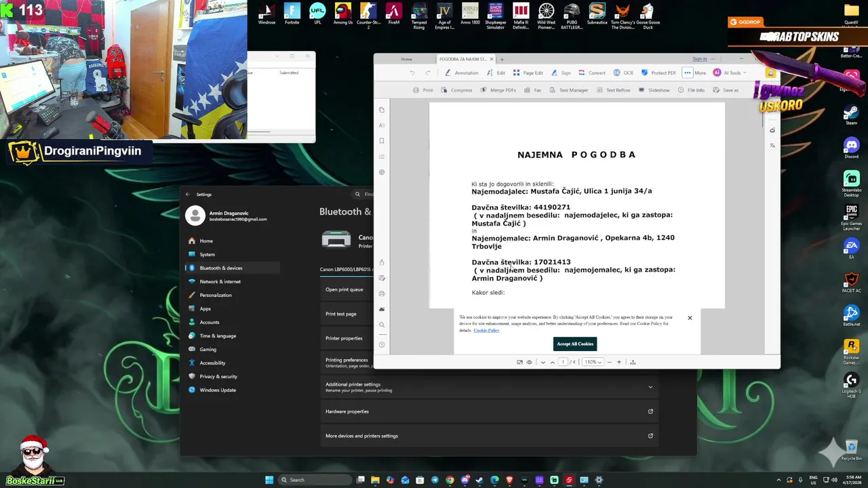Zoom out with the minus button

click(x=609, y=362)
